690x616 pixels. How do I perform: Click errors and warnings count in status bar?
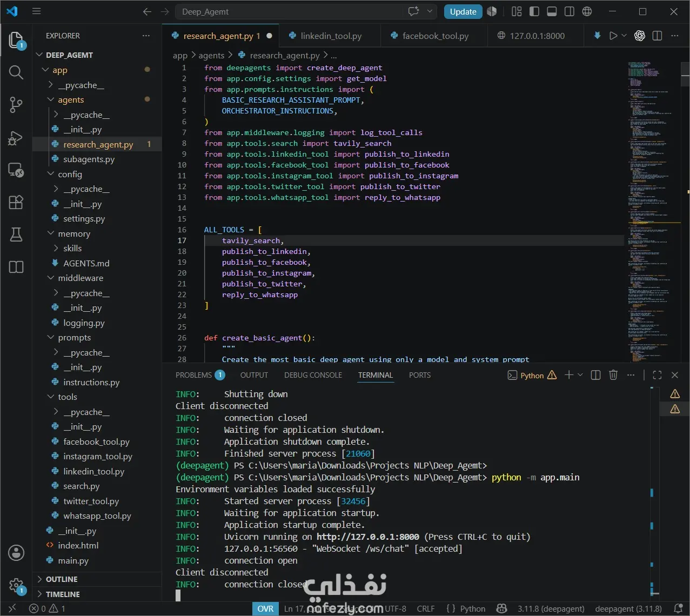(47, 608)
